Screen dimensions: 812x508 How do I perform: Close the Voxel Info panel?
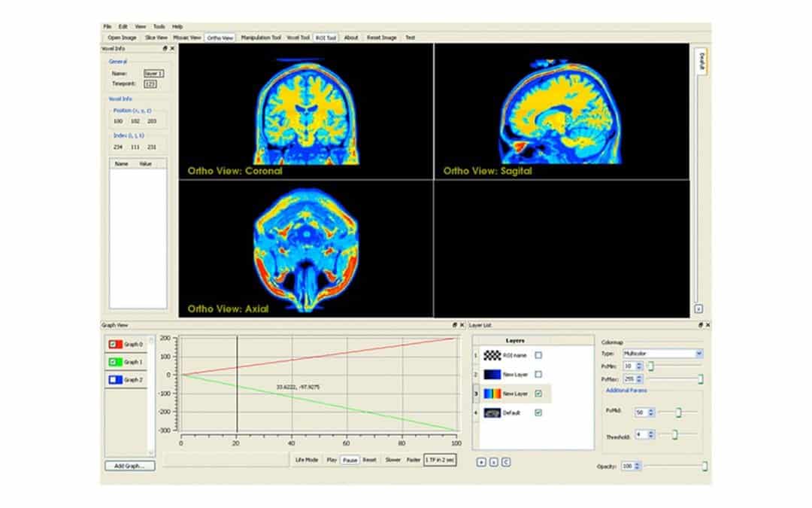pos(172,49)
